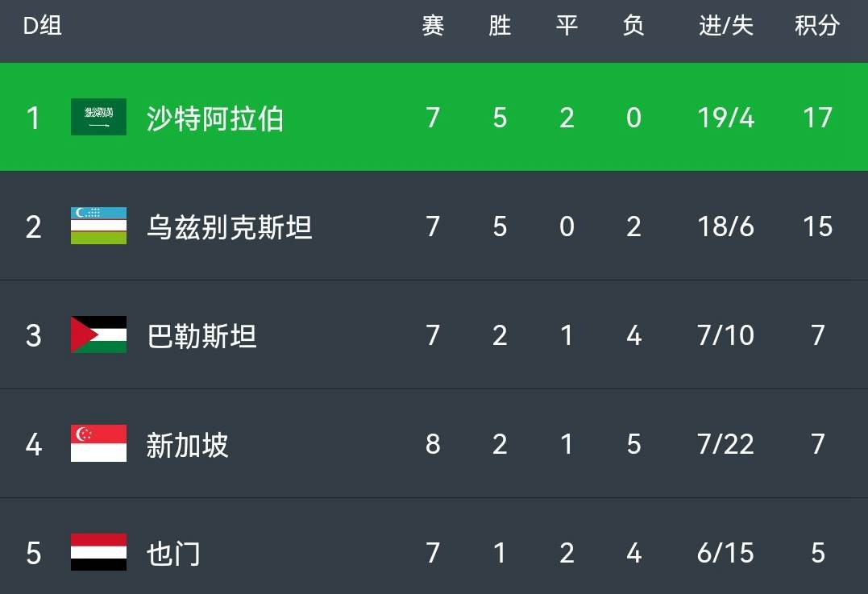This screenshot has width=868, height=594.
Task: Click the 进/失 goals column header
Action: [x=725, y=26]
